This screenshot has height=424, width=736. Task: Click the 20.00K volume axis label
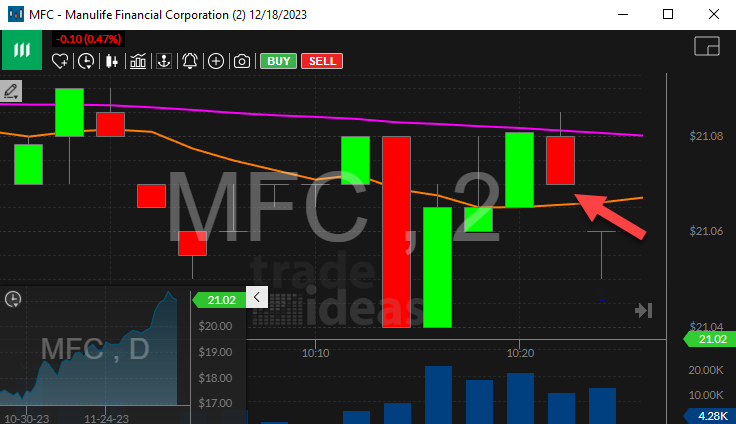[x=706, y=370]
